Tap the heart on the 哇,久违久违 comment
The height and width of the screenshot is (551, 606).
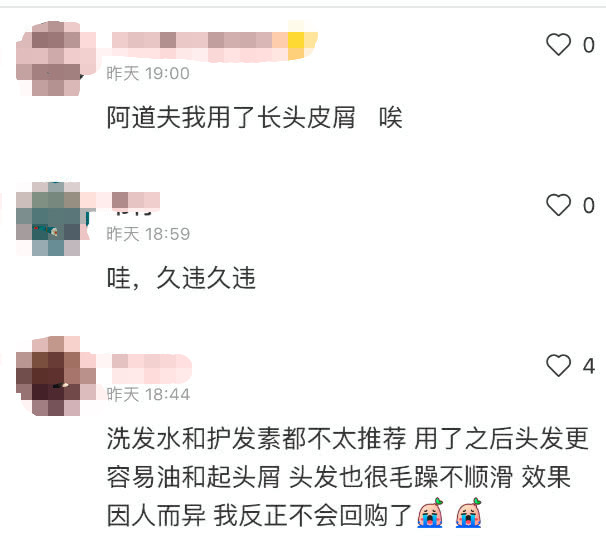click(x=558, y=205)
